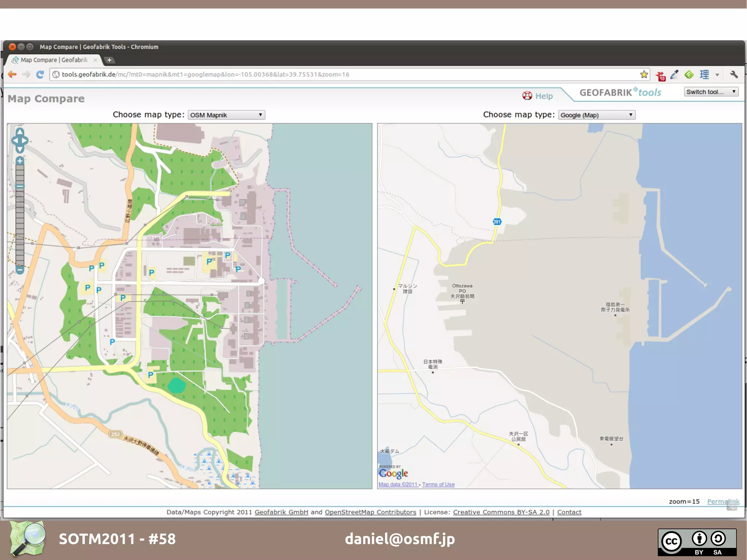Click the map zoom out minus button
Screen dimensions: 747x560
click(20, 270)
